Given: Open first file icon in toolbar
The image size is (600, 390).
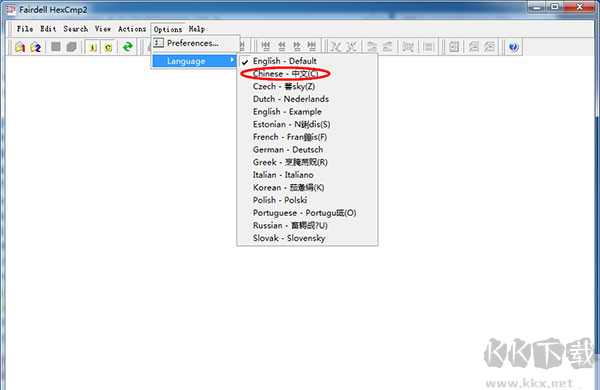Looking at the screenshot, I should [20, 47].
